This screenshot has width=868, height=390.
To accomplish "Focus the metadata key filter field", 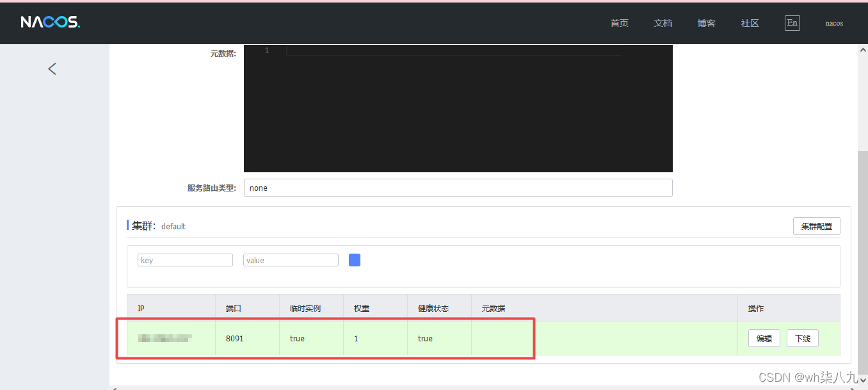I will click(185, 260).
